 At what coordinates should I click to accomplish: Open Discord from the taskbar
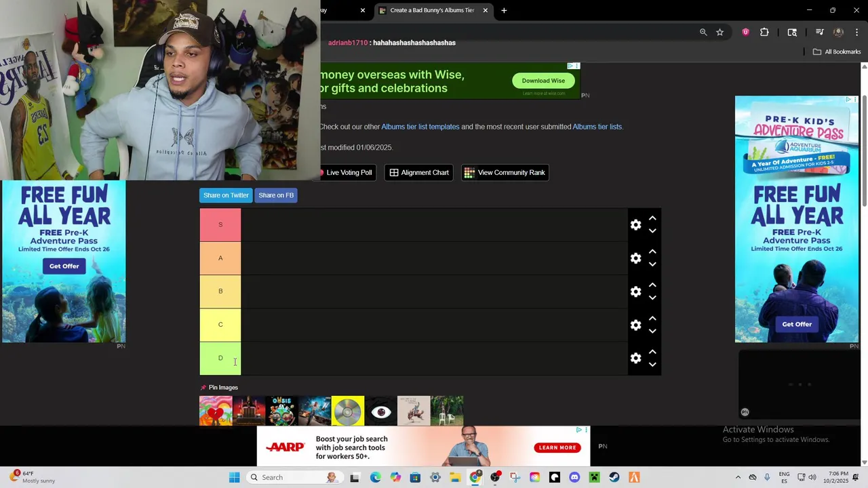tap(574, 477)
